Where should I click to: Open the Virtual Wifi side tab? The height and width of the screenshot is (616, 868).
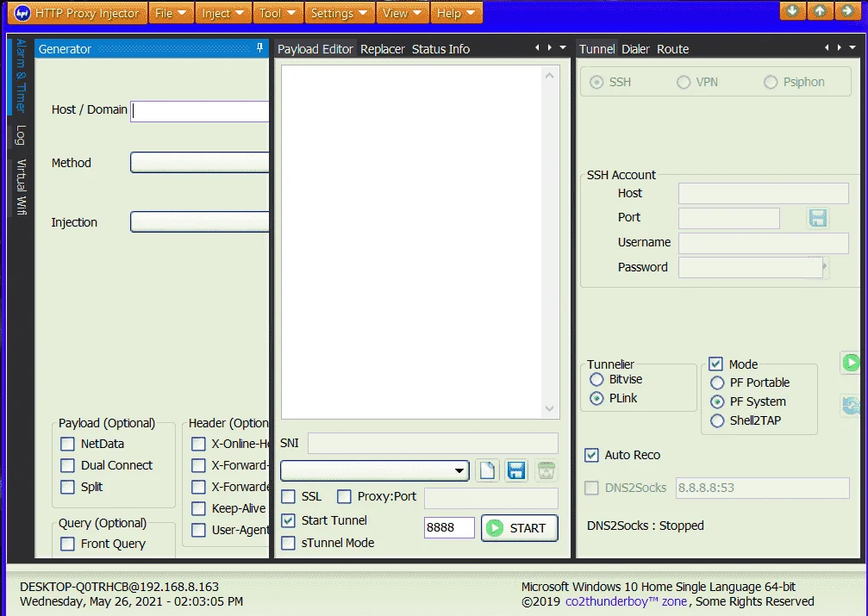[x=21, y=187]
